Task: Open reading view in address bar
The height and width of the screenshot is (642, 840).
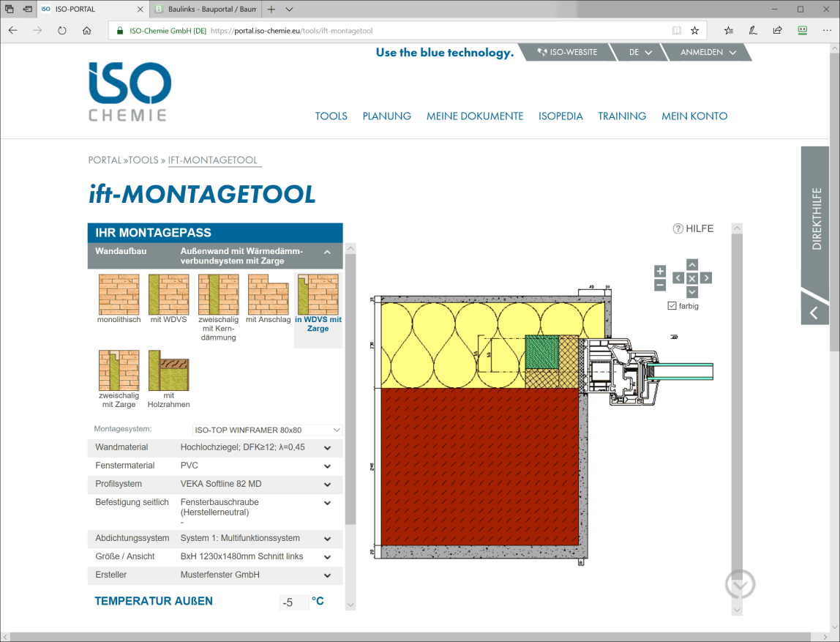Action: click(x=677, y=31)
